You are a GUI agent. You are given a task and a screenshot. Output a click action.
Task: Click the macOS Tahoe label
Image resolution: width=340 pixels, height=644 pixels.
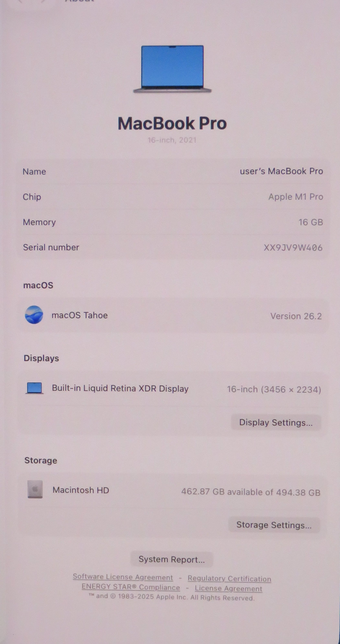79,315
